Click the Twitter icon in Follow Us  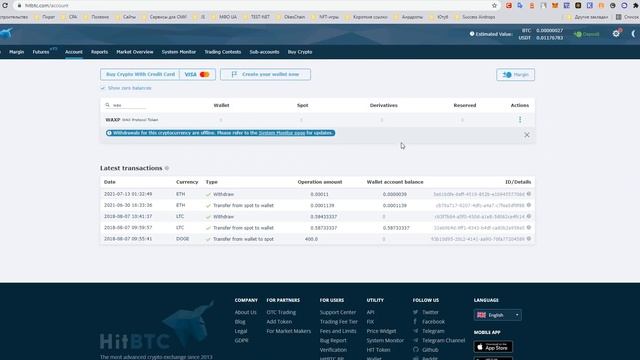tap(416, 312)
